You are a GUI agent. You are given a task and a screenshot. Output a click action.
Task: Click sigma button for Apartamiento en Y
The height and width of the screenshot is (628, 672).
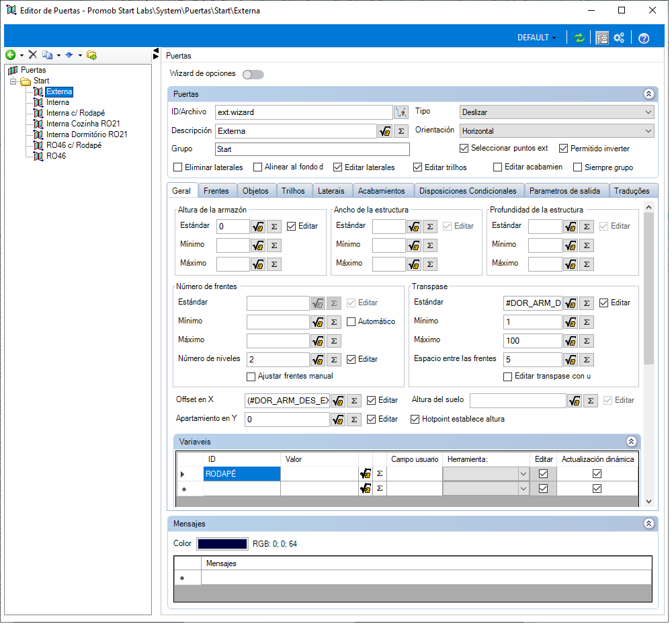click(x=354, y=420)
